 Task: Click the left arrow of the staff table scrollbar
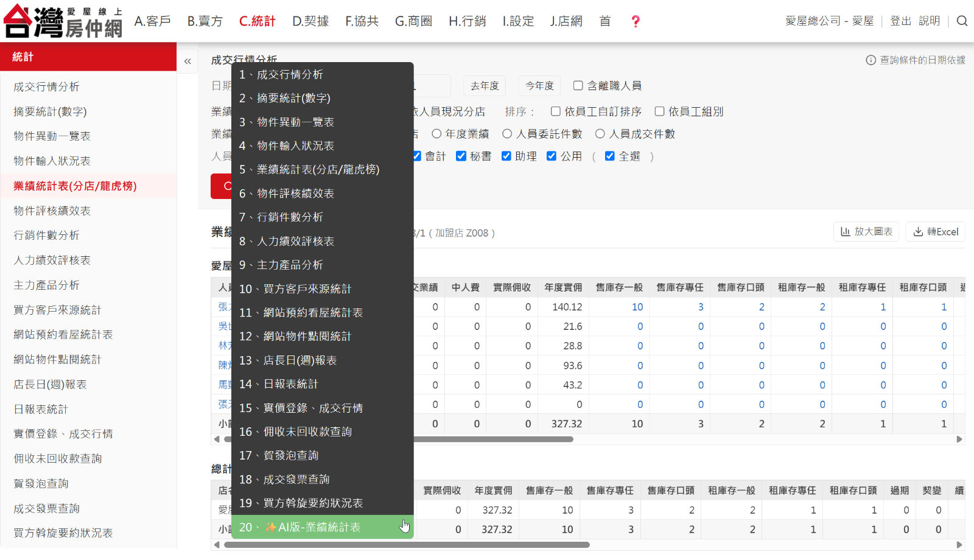(x=216, y=439)
